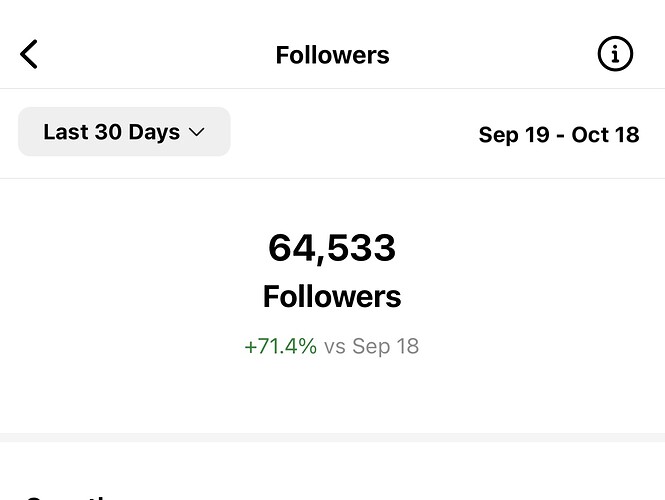Screen dimensions: 665x500
Task: Click the Oct 18 end date
Action: pos(605,134)
